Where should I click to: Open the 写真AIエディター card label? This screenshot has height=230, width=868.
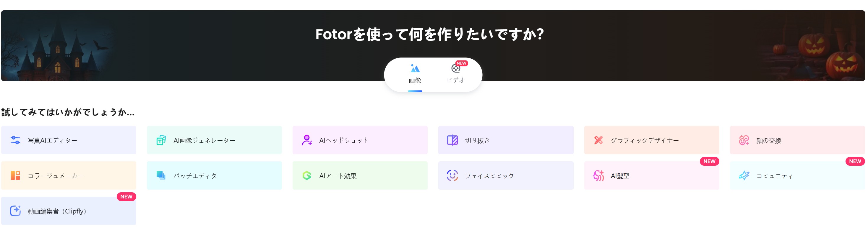pos(53,141)
